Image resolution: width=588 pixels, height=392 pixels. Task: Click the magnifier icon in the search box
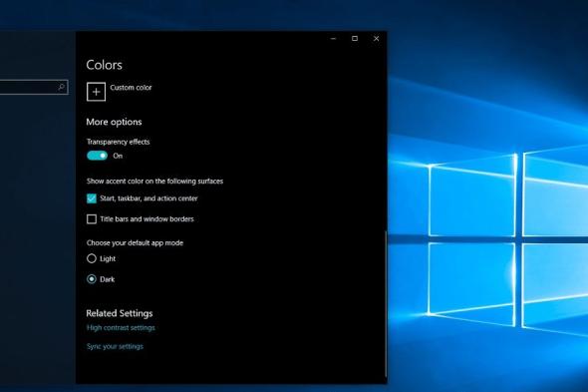(61, 88)
